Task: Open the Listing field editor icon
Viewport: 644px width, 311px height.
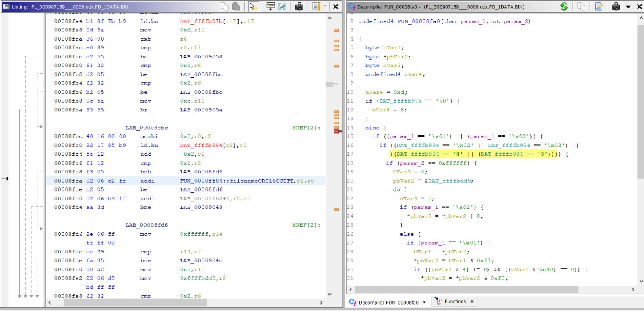Action: pyautogui.click(x=270, y=6)
